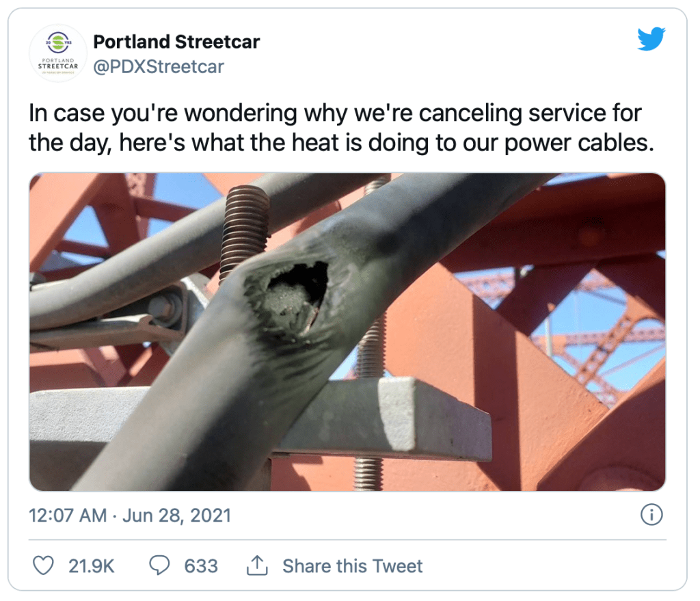Click the green globe emblem in avatar

58,42
